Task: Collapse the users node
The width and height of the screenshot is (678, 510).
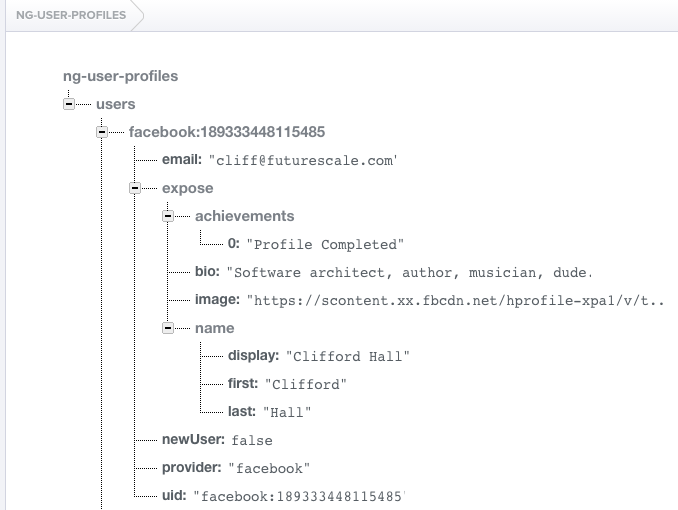Action: click(69, 104)
